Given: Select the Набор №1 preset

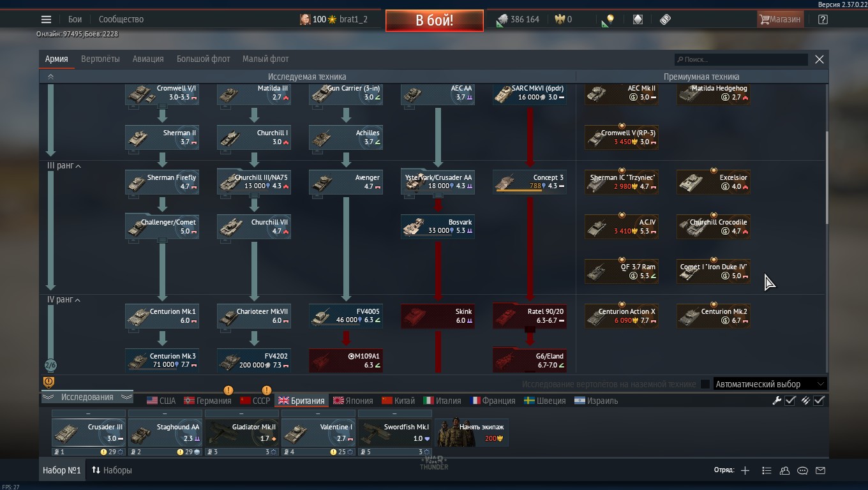Looking at the screenshot, I should [62, 470].
